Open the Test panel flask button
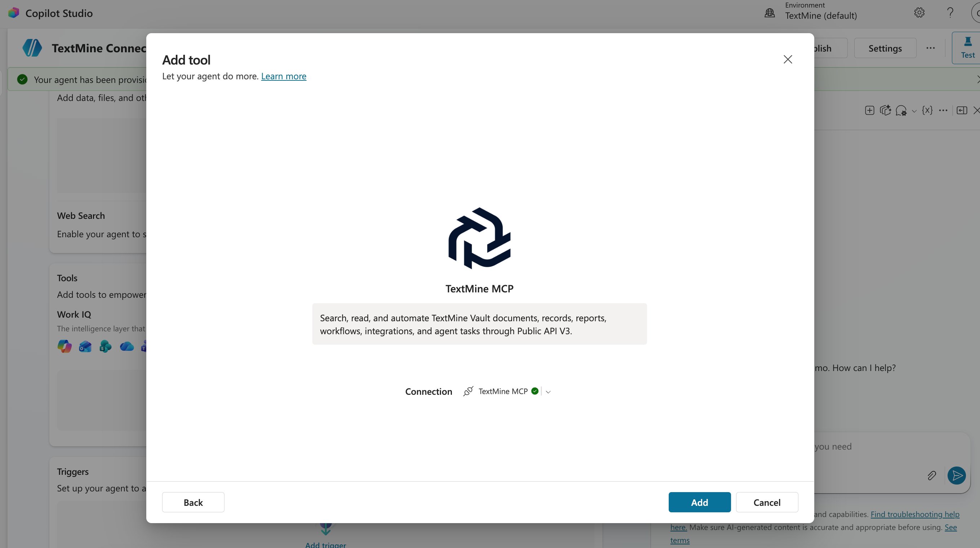Image resolution: width=980 pixels, height=548 pixels. [x=967, y=48]
